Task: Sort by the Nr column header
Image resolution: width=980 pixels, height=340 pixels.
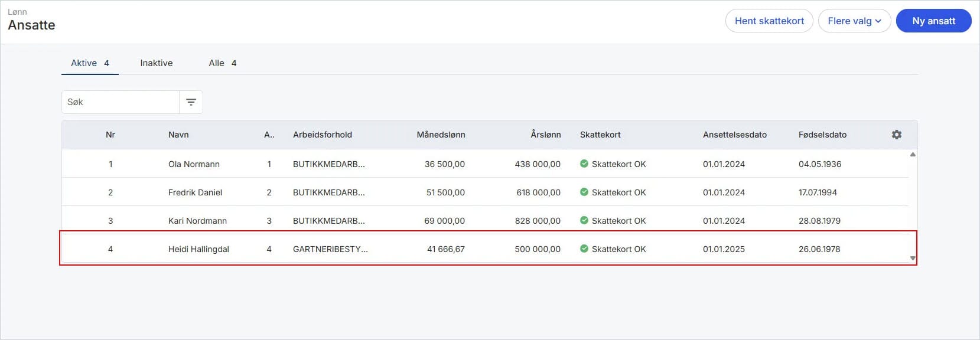Action: [x=110, y=135]
